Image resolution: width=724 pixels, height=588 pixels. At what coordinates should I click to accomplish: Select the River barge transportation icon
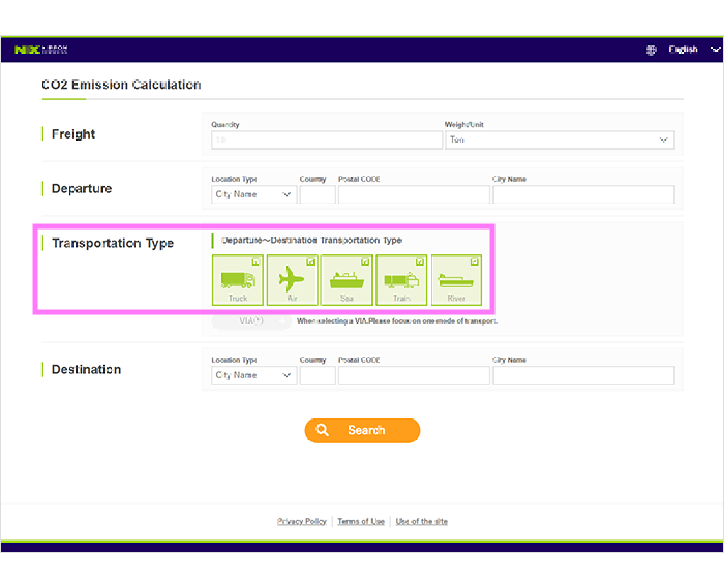pyautogui.click(x=456, y=280)
